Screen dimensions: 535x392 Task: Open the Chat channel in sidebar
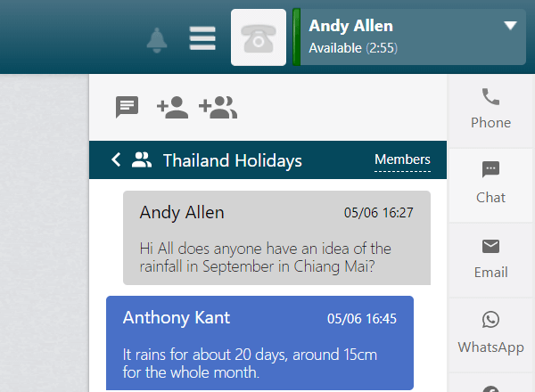[x=490, y=184]
